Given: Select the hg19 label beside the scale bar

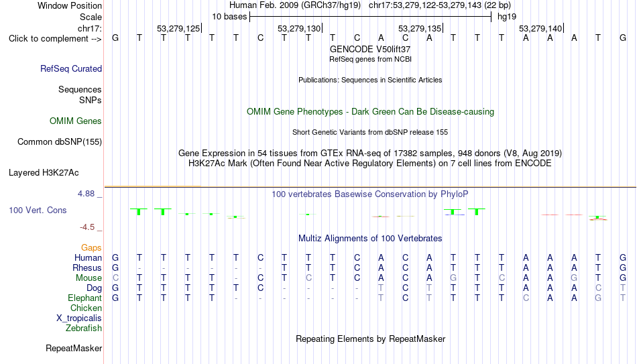Looking at the screenshot, I should [x=507, y=17].
